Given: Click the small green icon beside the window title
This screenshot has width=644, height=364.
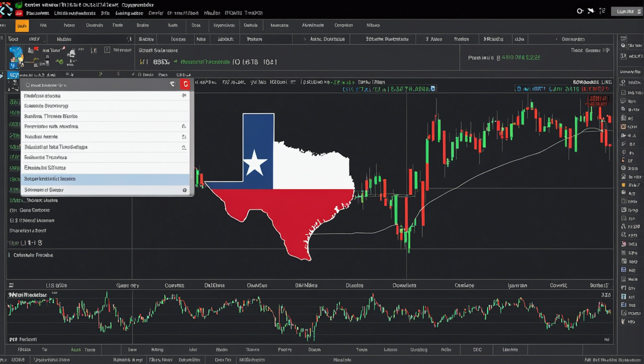Looking at the screenshot, I should click(19, 5).
